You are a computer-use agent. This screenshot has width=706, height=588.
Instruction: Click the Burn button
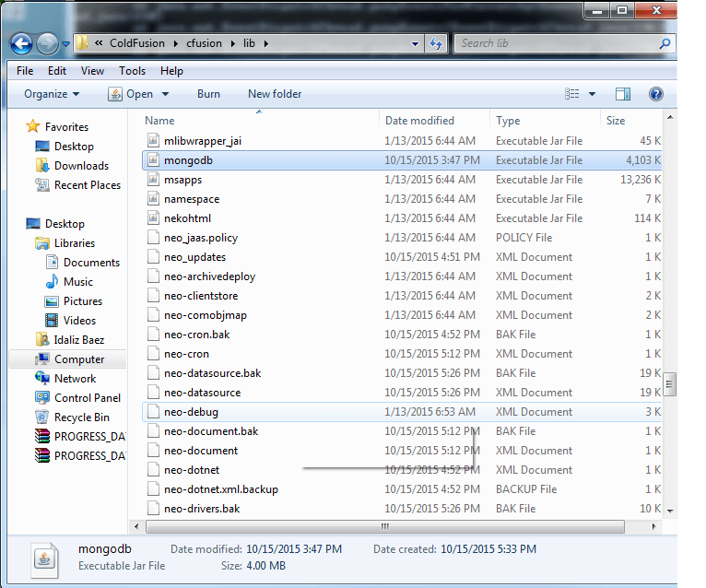[208, 94]
